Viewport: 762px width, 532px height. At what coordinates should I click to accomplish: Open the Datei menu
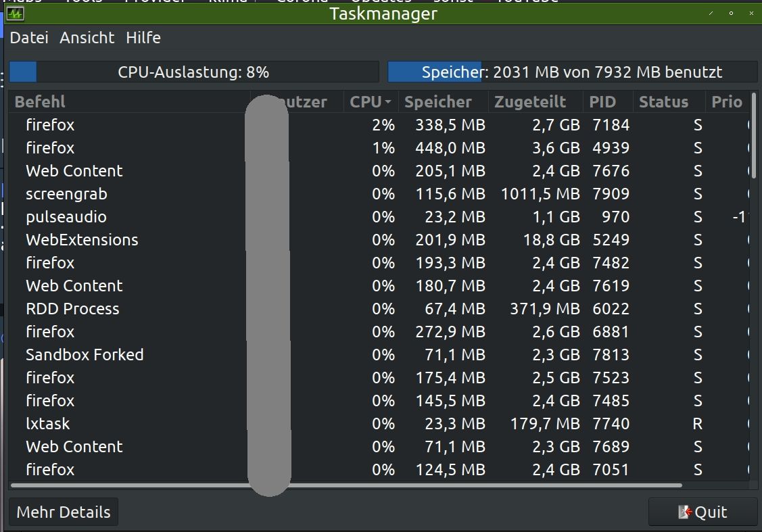[x=29, y=38]
